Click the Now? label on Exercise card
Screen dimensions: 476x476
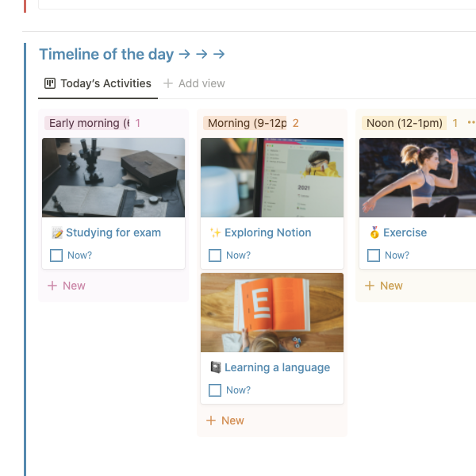click(x=397, y=255)
